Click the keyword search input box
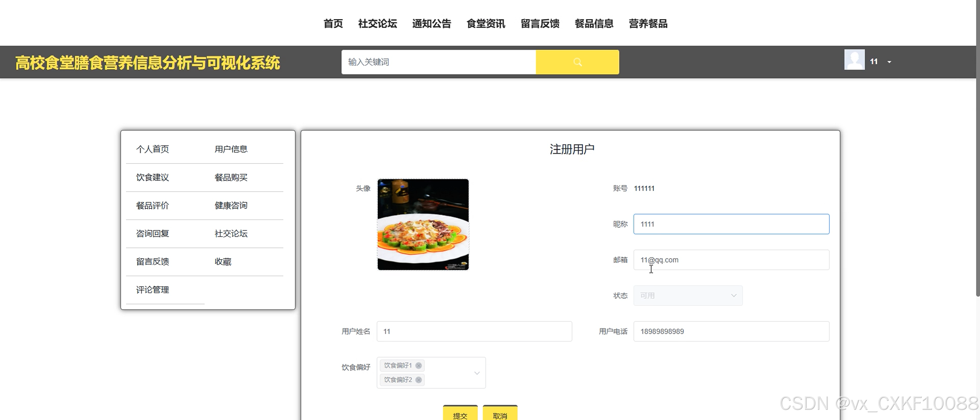Viewport: 980px width, 420px height. pos(438,62)
